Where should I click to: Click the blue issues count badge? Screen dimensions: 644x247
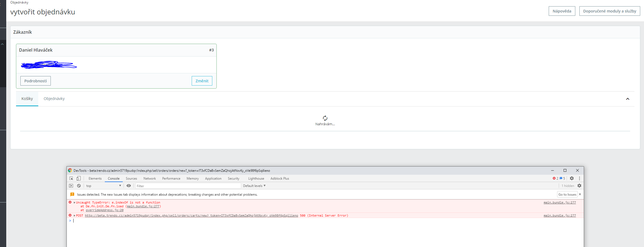562,179
